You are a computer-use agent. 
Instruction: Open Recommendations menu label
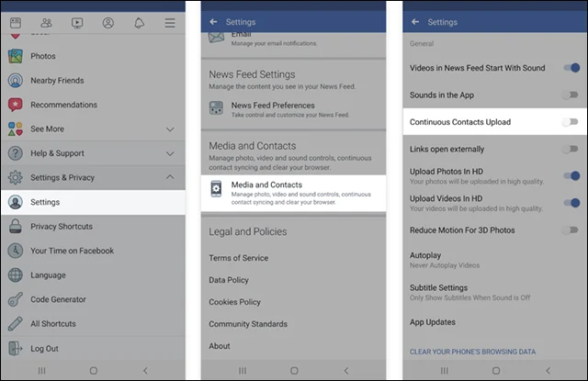click(x=63, y=105)
